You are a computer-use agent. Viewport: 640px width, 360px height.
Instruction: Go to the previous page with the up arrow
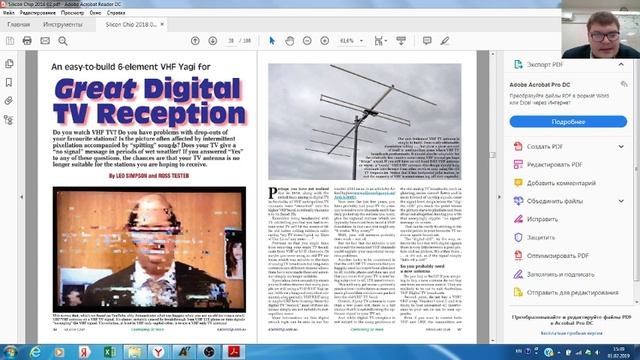click(195, 41)
